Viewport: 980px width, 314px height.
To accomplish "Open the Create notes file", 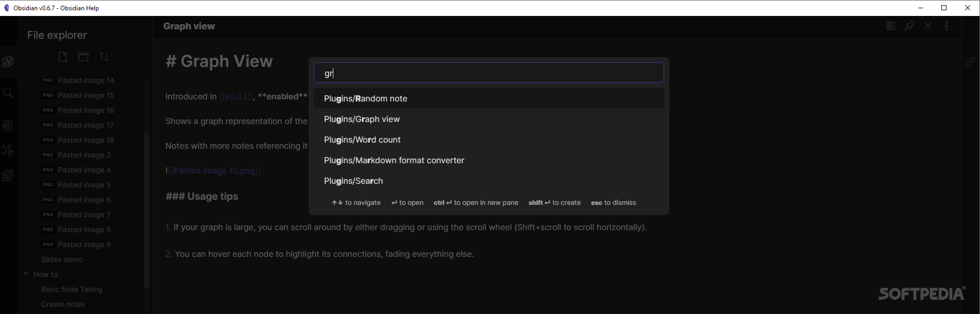I will click(63, 304).
